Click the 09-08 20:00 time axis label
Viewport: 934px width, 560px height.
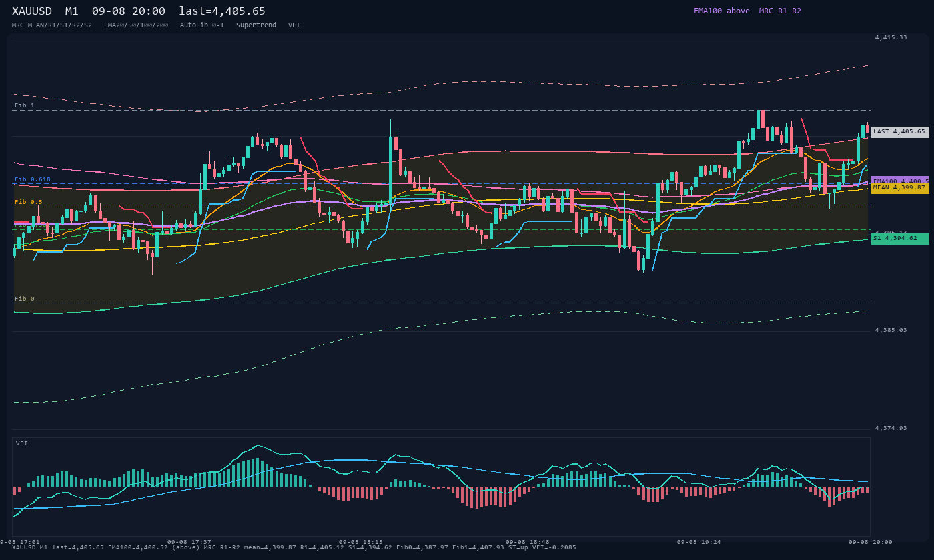(871, 542)
